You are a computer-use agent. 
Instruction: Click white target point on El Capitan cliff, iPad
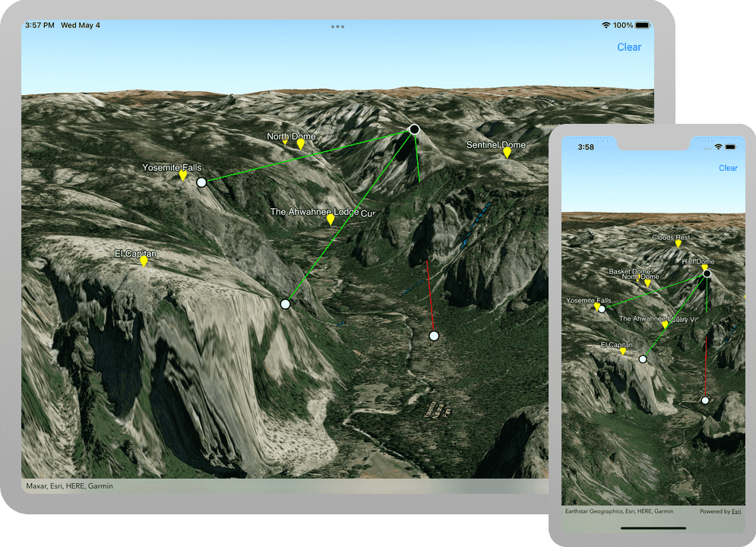pyautogui.click(x=285, y=304)
